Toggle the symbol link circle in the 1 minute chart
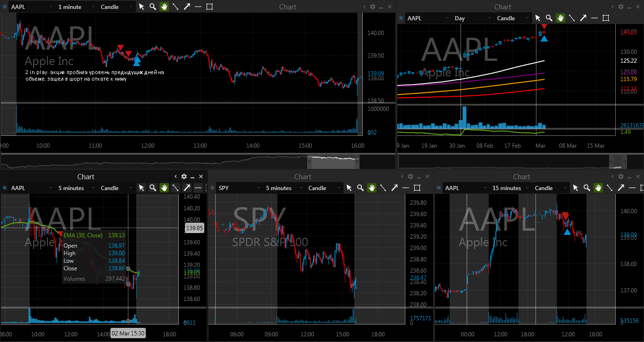The height and width of the screenshot is (342, 644). pyautogui.click(x=5, y=7)
